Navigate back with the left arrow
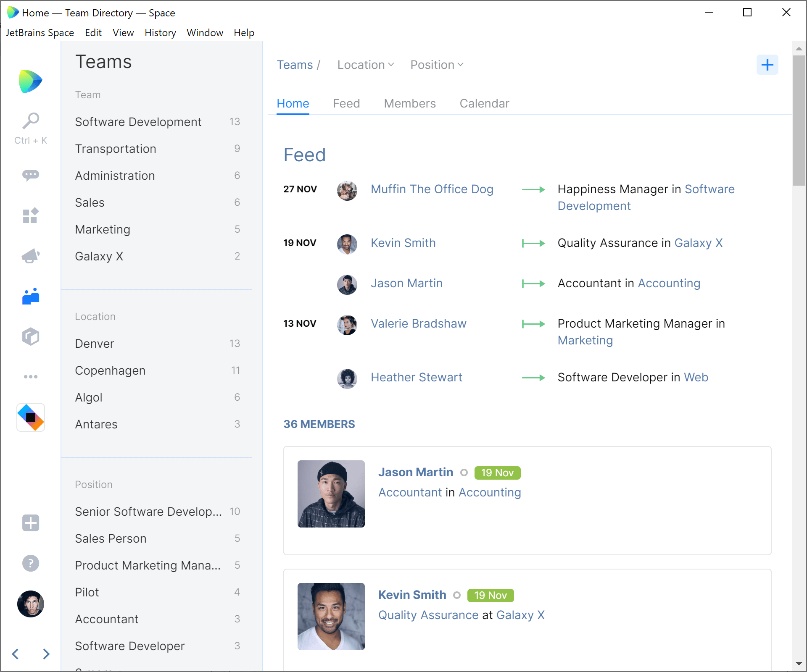This screenshot has width=807, height=672. tap(16, 654)
